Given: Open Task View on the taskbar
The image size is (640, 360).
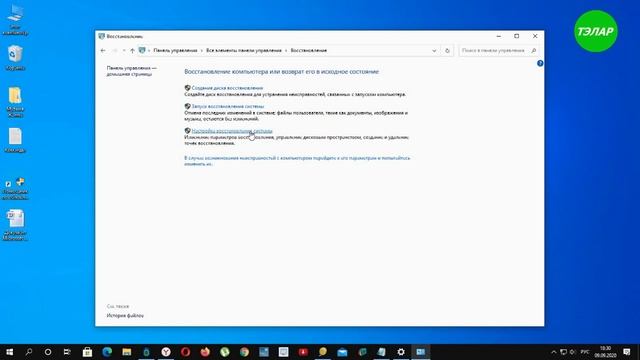Looking at the screenshot, I should point(67,352).
